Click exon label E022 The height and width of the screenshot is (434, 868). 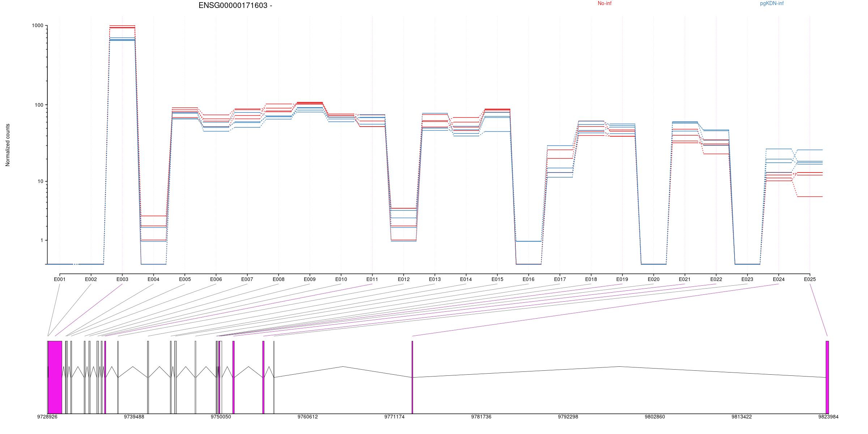[716, 279]
